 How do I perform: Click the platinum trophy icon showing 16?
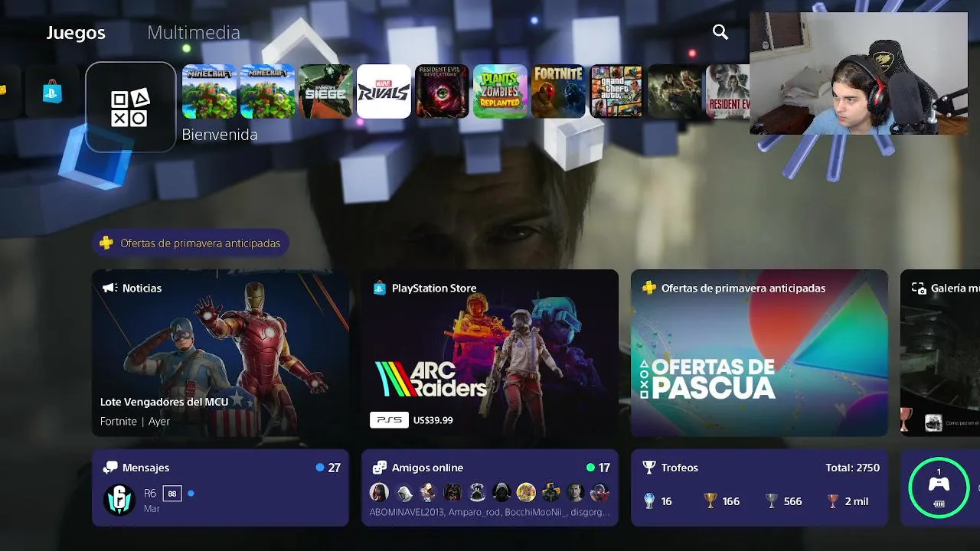[x=649, y=501]
